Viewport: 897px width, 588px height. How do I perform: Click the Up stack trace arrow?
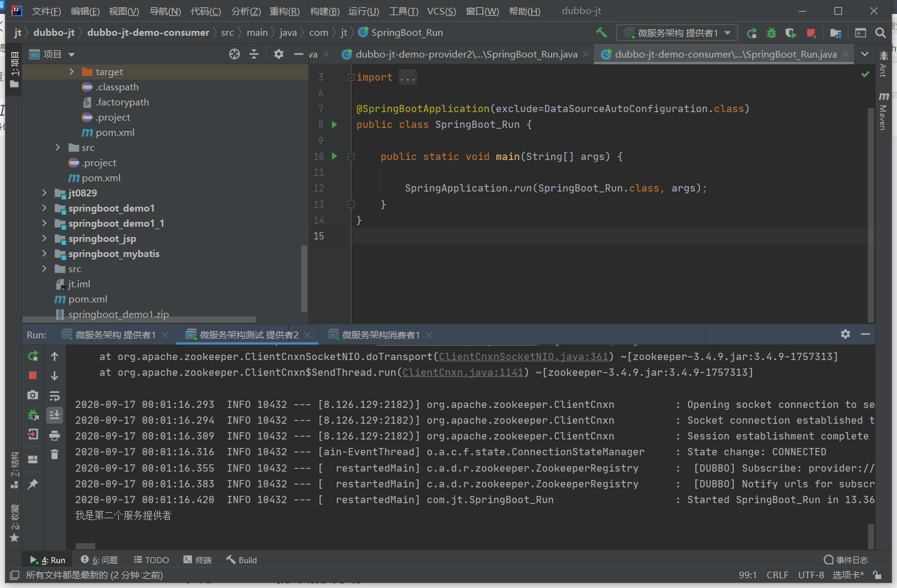click(55, 356)
